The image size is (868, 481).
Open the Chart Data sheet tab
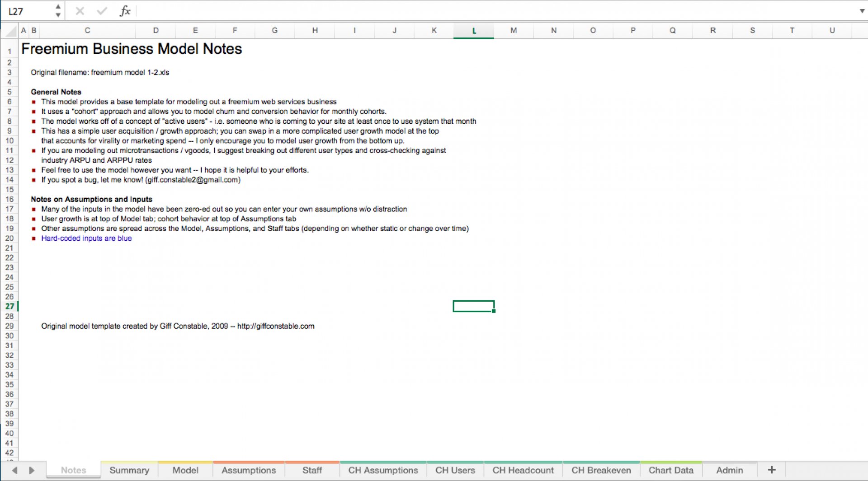(671, 470)
